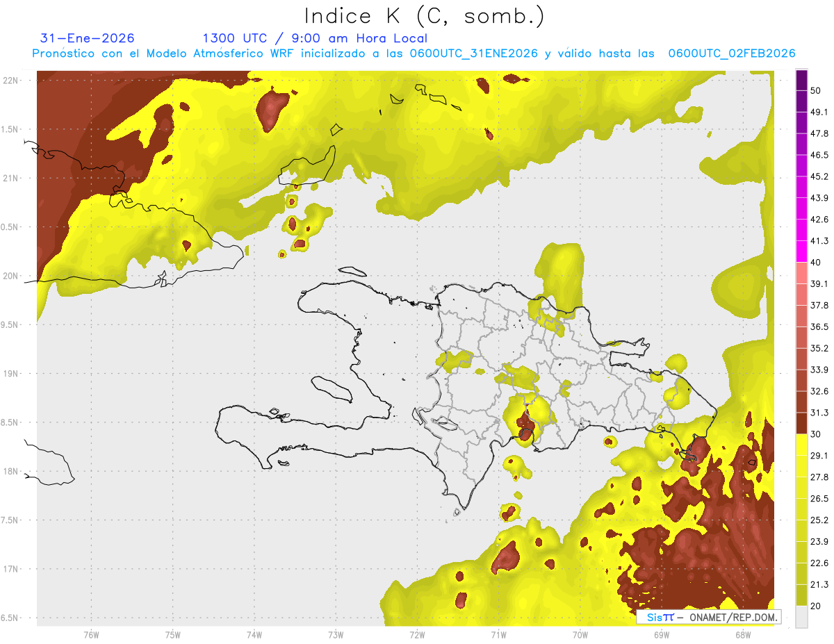Click the 68W longitude label
Screen dimensions: 834x644
(x=743, y=634)
